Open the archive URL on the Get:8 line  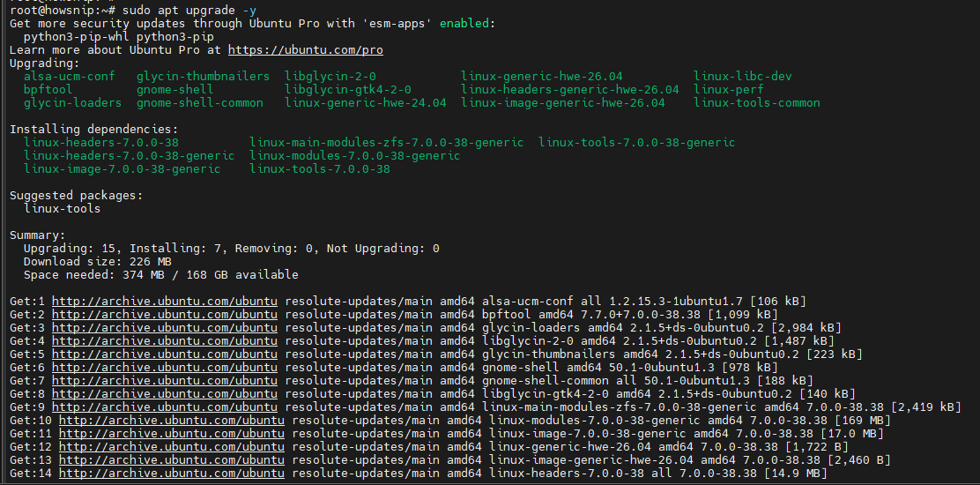click(165, 393)
